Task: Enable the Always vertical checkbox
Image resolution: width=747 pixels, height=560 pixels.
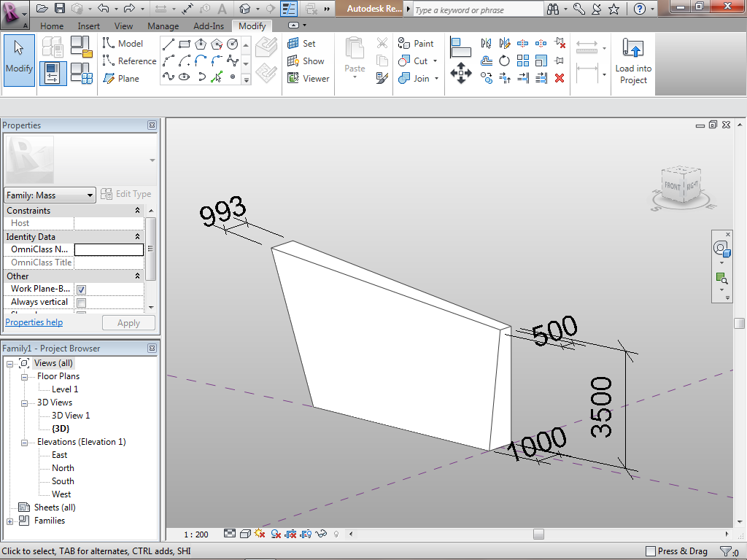Action: coord(81,303)
